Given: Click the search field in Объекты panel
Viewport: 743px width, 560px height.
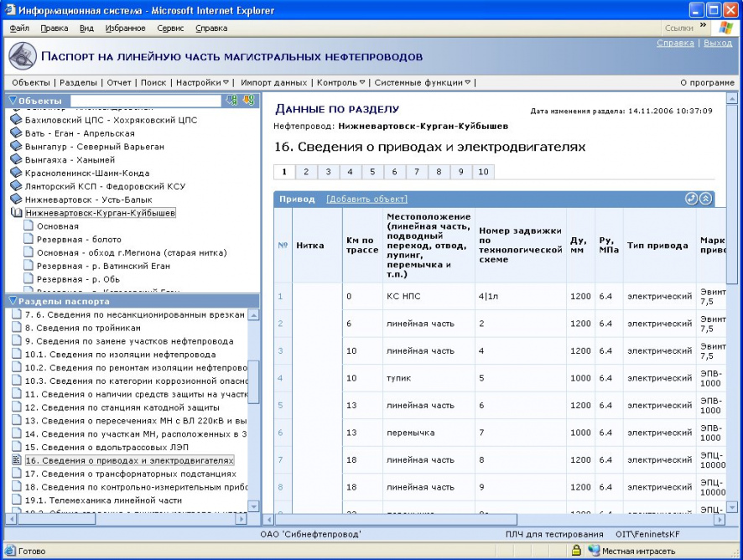Looking at the screenshot, I should coord(145,101).
